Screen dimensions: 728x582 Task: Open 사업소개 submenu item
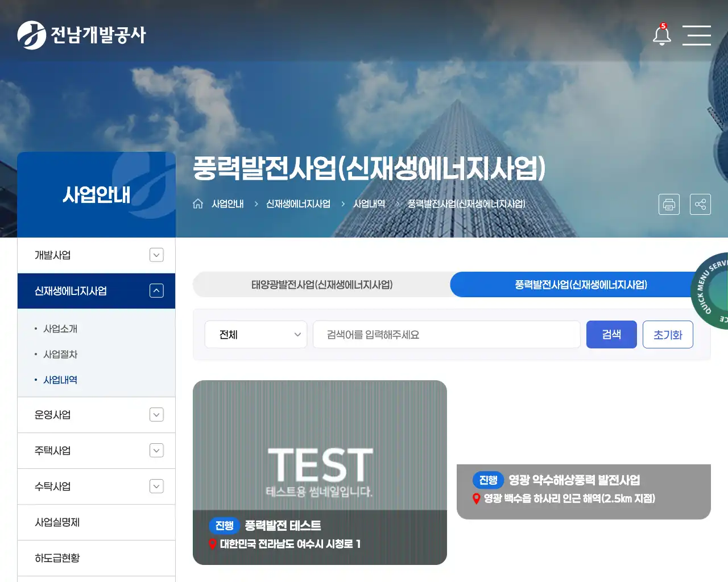[x=60, y=329]
